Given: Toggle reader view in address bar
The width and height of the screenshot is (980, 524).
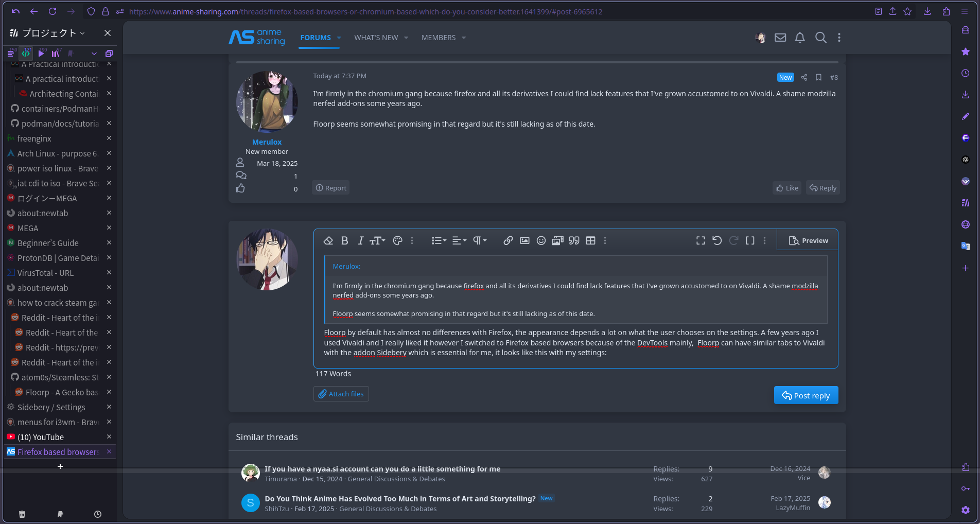Looking at the screenshot, I should click(x=878, y=11).
